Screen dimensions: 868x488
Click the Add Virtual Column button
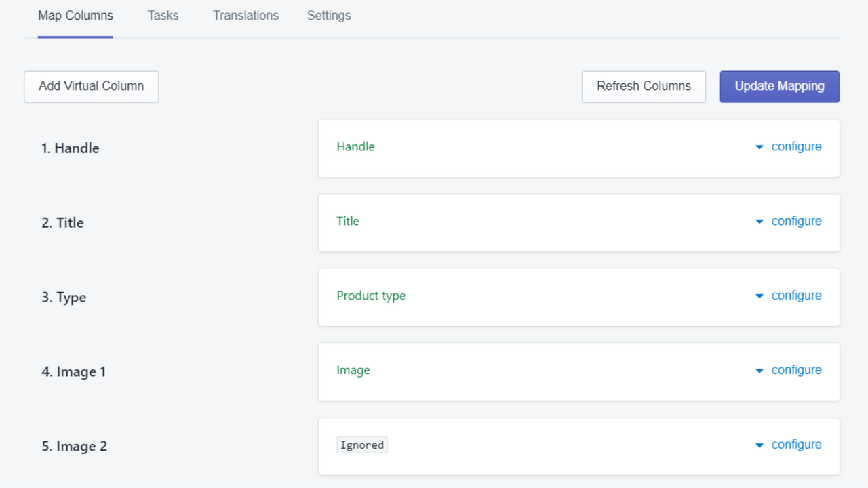pyautogui.click(x=91, y=86)
